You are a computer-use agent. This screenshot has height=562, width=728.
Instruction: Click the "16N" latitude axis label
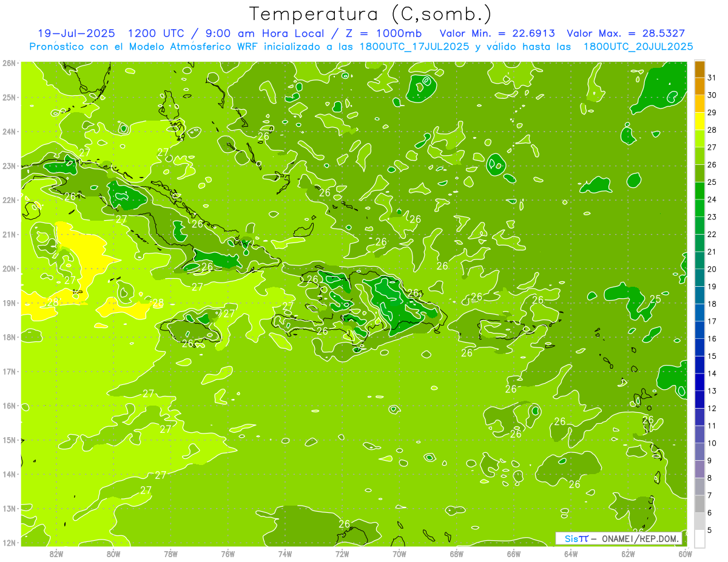point(8,406)
